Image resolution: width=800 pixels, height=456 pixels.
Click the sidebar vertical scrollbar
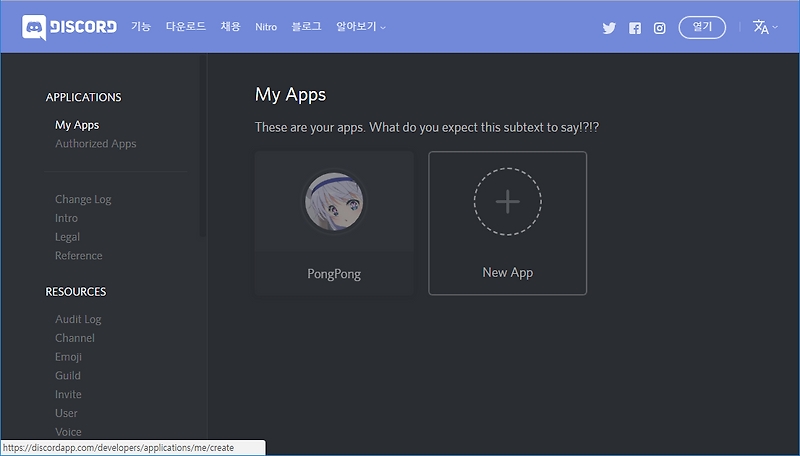[203, 145]
